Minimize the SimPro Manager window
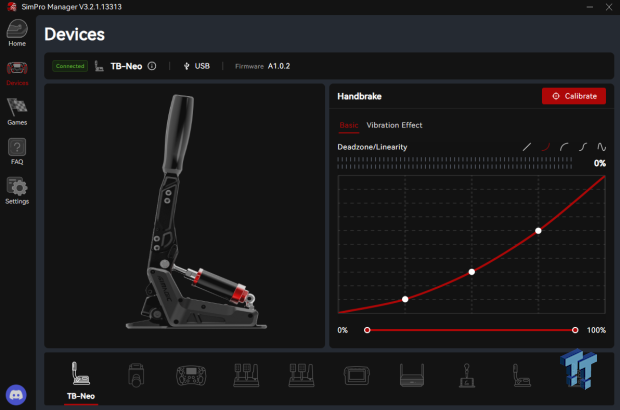Viewport: 620px width, 410px height. [590, 7]
